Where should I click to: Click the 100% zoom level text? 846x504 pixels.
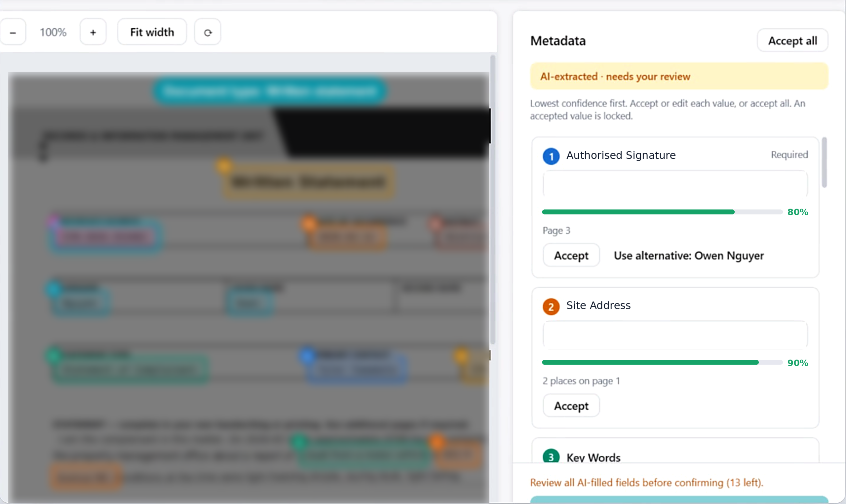[53, 32]
